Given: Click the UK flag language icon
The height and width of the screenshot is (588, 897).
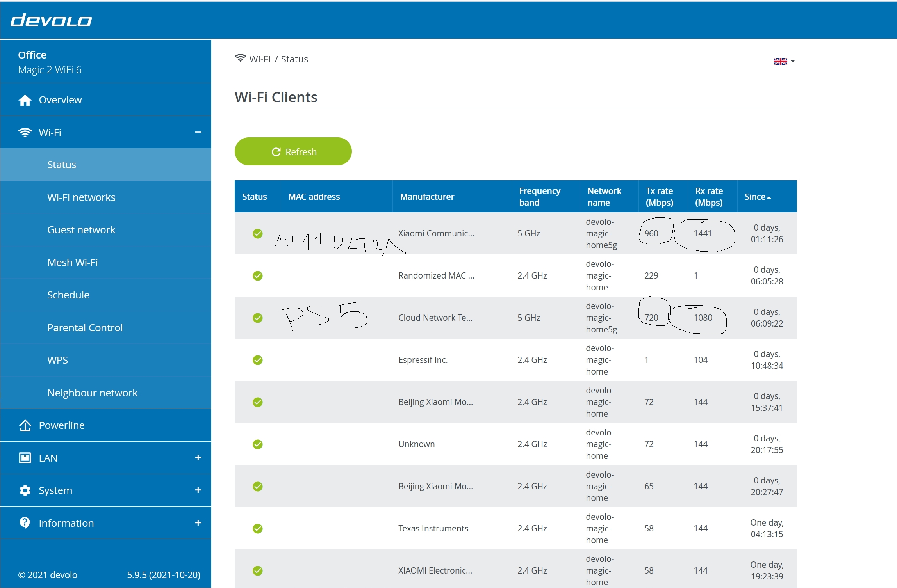Looking at the screenshot, I should (780, 62).
